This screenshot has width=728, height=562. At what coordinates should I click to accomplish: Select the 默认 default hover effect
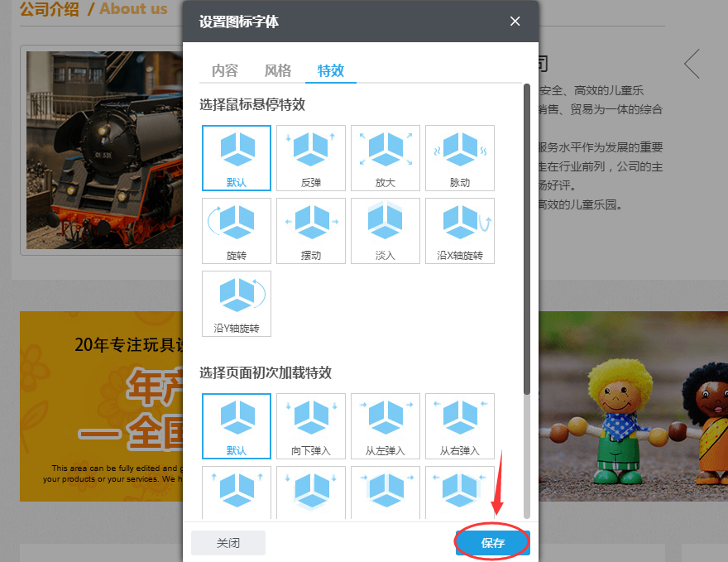point(237,158)
